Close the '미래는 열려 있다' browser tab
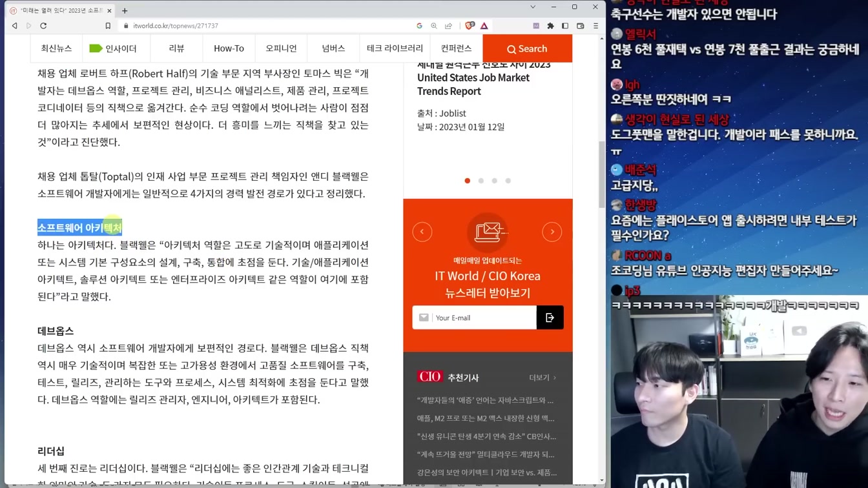 click(109, 10)
